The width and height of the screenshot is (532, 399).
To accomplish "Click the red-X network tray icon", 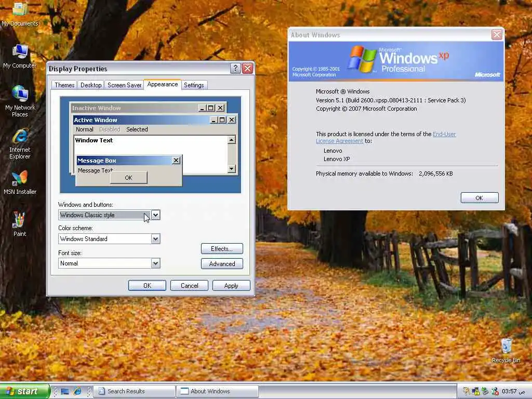I will coord(495,391).
